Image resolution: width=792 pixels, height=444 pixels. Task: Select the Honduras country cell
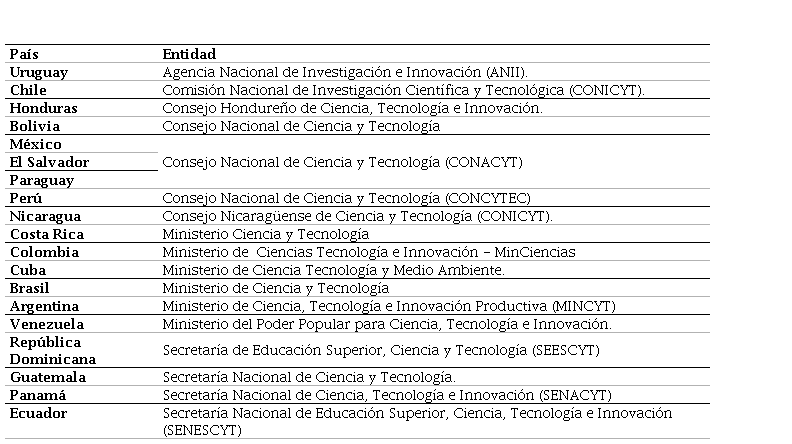(43, 108)
